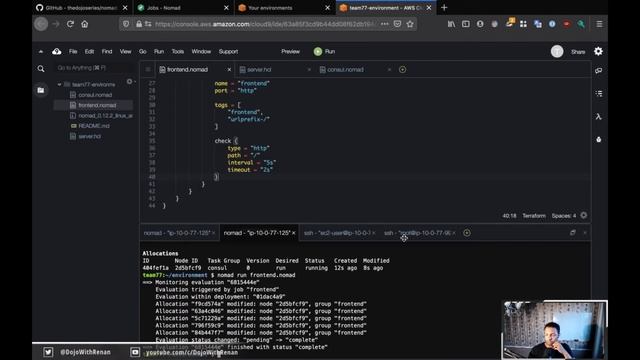The width and height of the screenshot is (640, 360).
Task: Open README.md in file tree
Action: (94, 126)
